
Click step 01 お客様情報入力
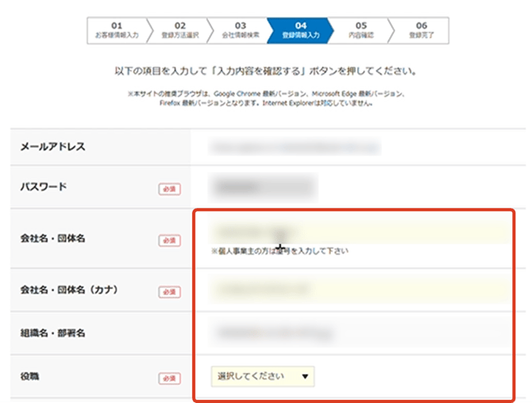[114, 30]
